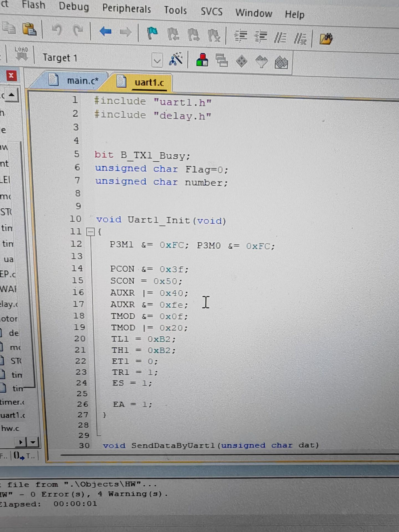Open the Manage Multi-Project Workspace icon
Screen dimensions: 399x532
[222, 61]
